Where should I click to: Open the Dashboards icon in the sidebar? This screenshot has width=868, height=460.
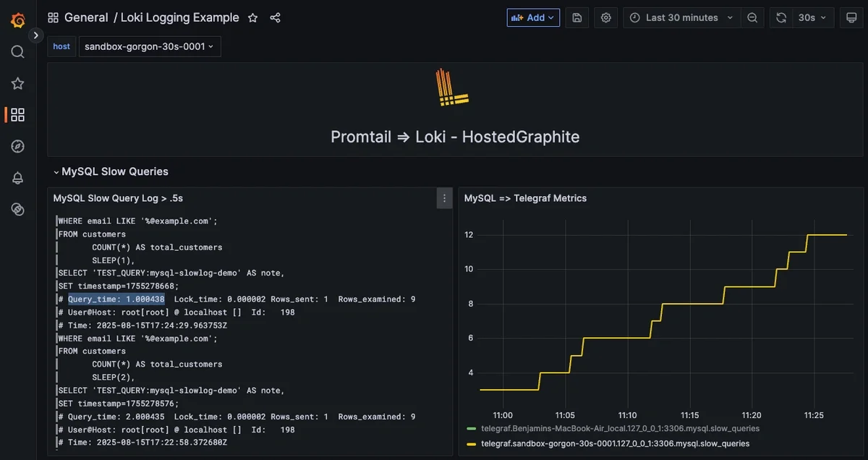point(18,114)
